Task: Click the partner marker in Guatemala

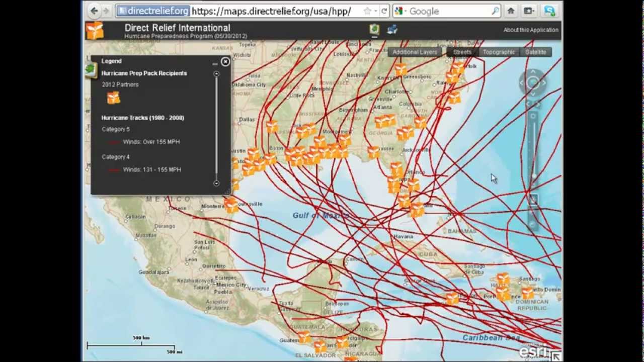Action: (x=304, y=336)
